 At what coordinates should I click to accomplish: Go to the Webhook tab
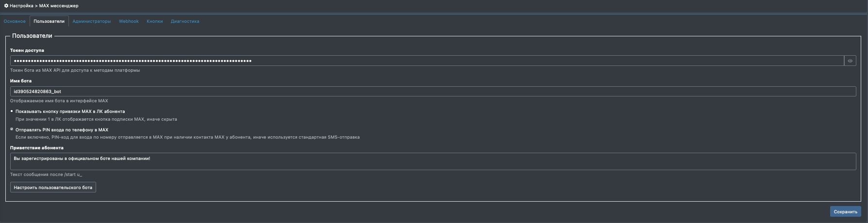pyautogui.click(x=129, y=21)
